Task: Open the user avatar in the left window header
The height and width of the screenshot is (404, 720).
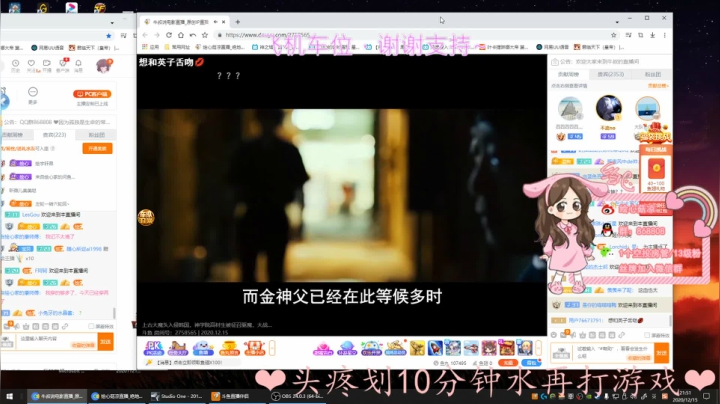Action: coord(104,66)
